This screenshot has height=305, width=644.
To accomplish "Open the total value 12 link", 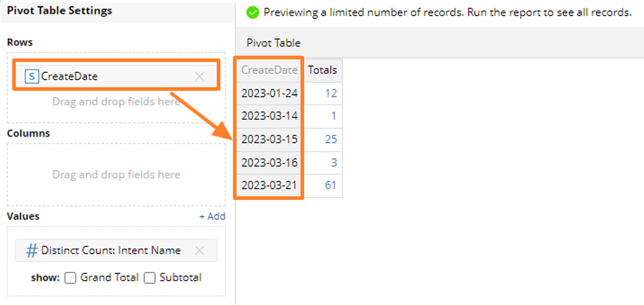I will tap(331, 93).
